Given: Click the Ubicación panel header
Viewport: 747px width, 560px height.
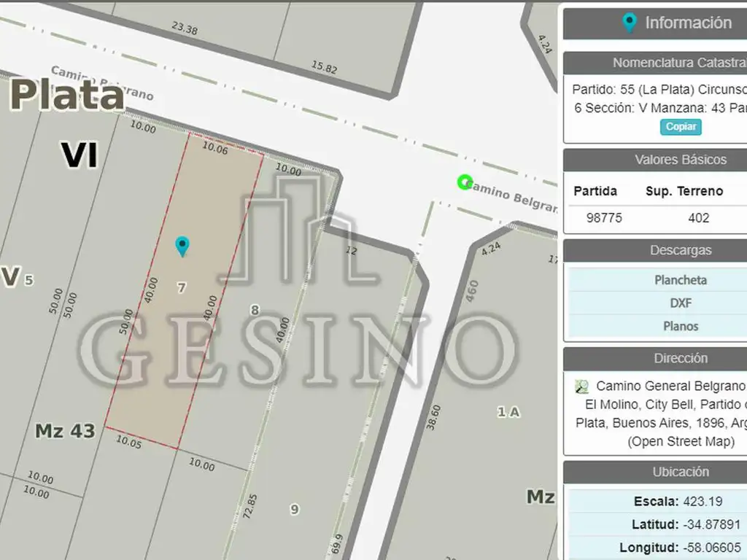Looking at the screenshot, I should click(680, 472).
